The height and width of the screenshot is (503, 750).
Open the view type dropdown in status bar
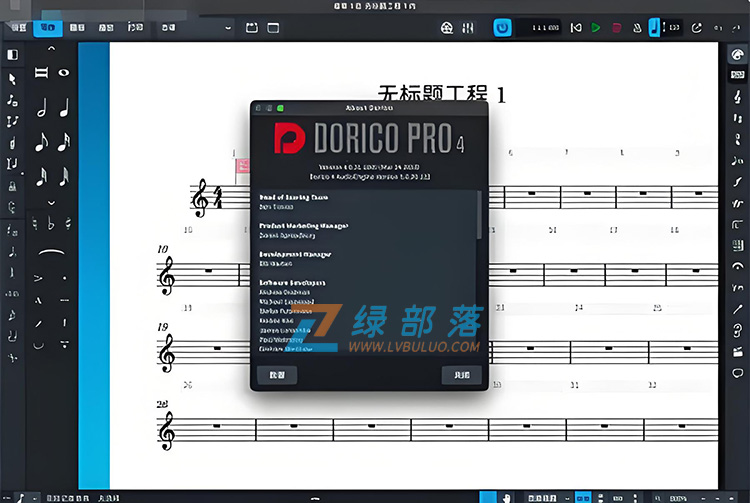547,498
